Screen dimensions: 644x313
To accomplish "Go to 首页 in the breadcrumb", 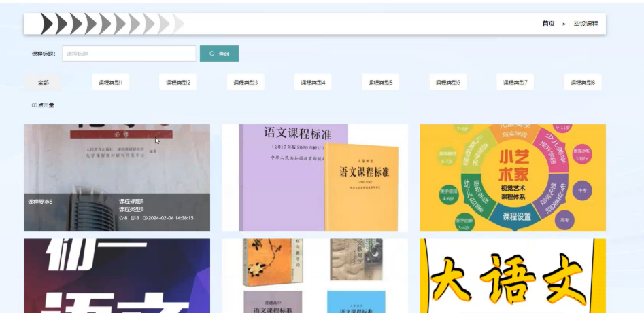I will point(548,24).
